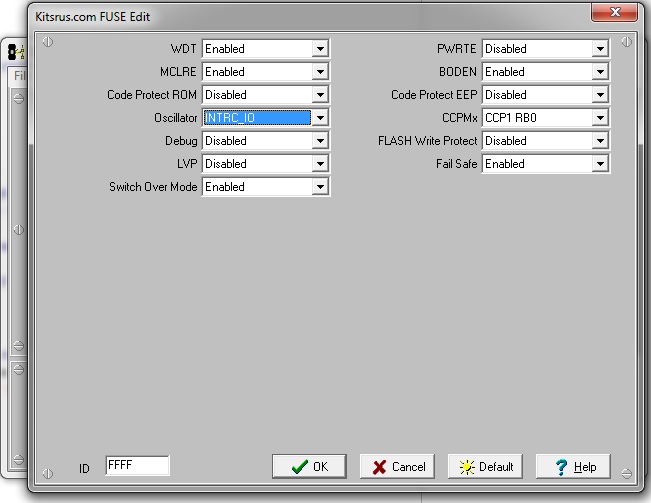Open the LVP dropdown menu
The height and width of the screenshot is (503, 651).
click(320, 164)
